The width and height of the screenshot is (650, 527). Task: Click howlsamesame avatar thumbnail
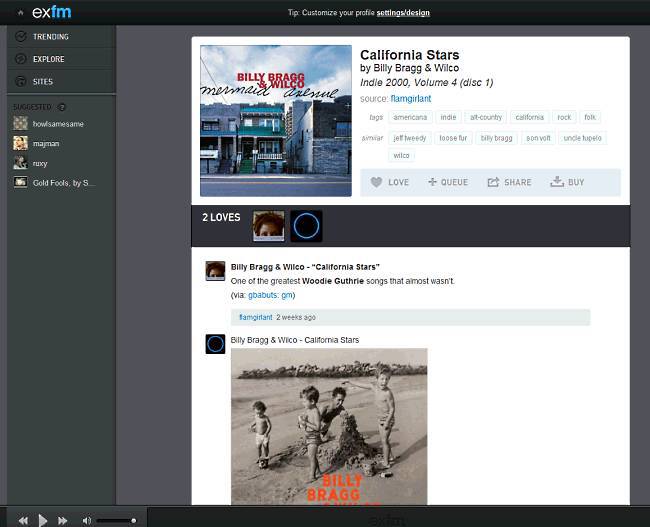point(20,123)
